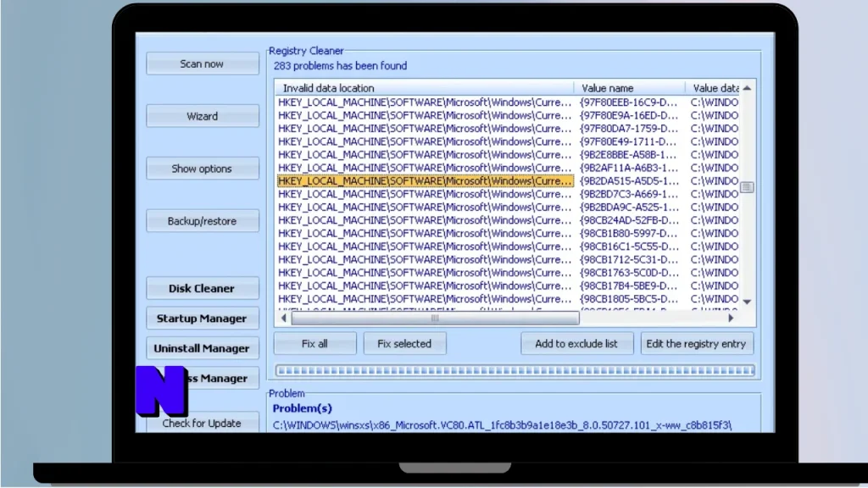868x488 pixels.
Task: Select highlighted row {9B2DA515-A5D5-1...
Action: pyautogui.click(x=508, y=181)
